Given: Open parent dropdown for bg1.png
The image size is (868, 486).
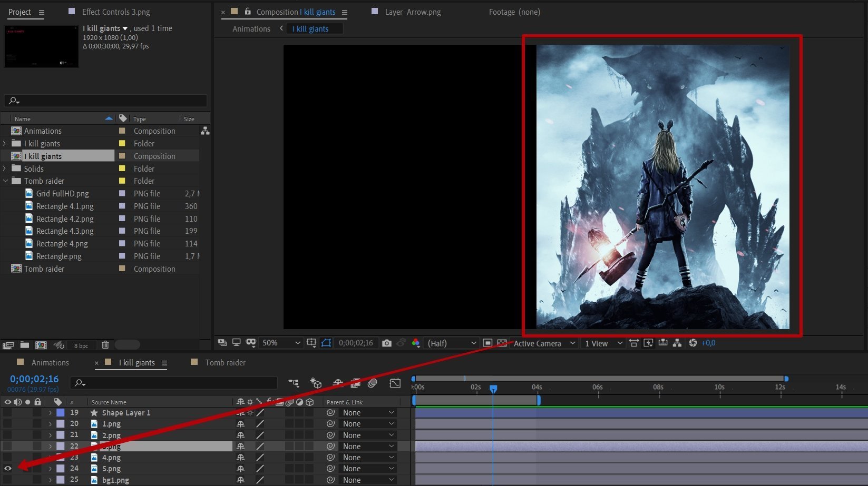Looking at the screenshot, I should pos(368,480).
